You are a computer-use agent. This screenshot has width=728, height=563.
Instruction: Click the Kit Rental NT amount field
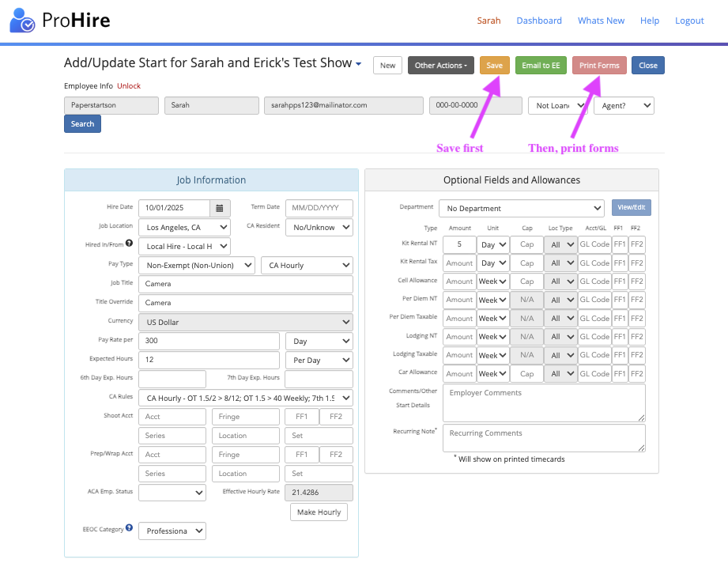[x=459, y=244]
